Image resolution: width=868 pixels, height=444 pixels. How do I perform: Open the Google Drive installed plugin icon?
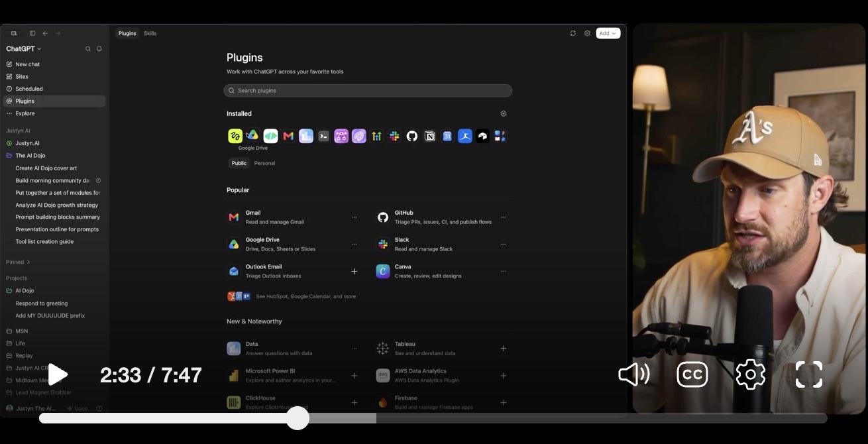[252, 136]
